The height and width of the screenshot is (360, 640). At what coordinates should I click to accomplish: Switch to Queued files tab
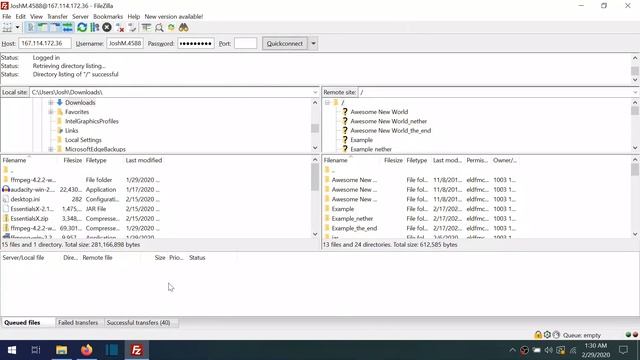point(22,322)
